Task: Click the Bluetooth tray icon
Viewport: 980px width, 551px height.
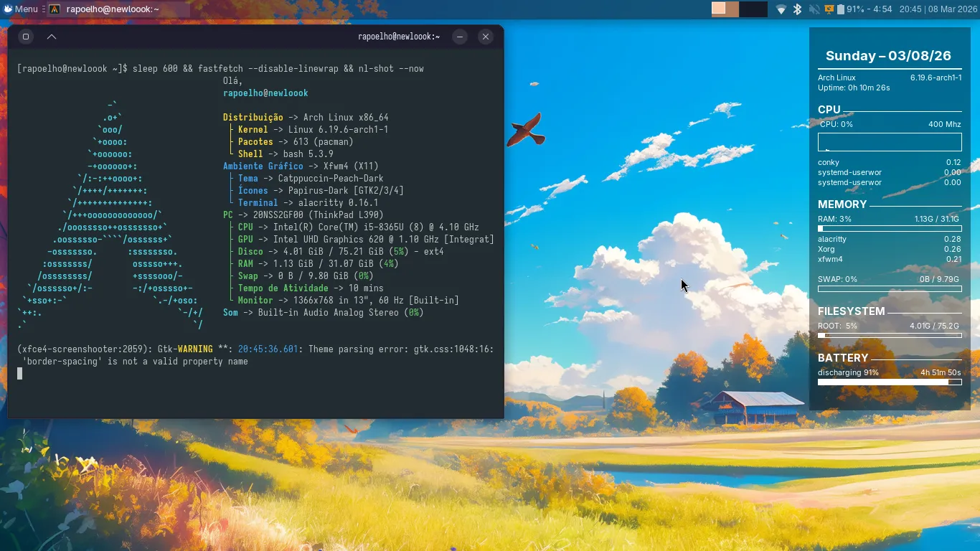Action: 797,9
